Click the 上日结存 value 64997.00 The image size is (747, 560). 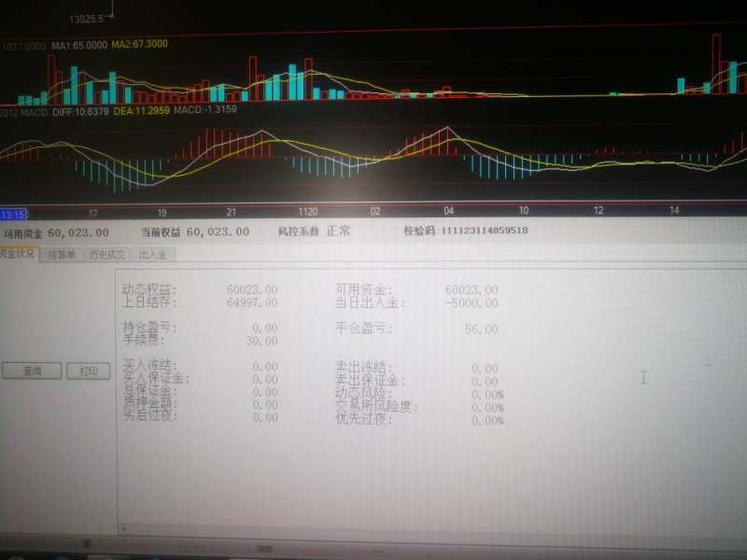click(252, 302)
